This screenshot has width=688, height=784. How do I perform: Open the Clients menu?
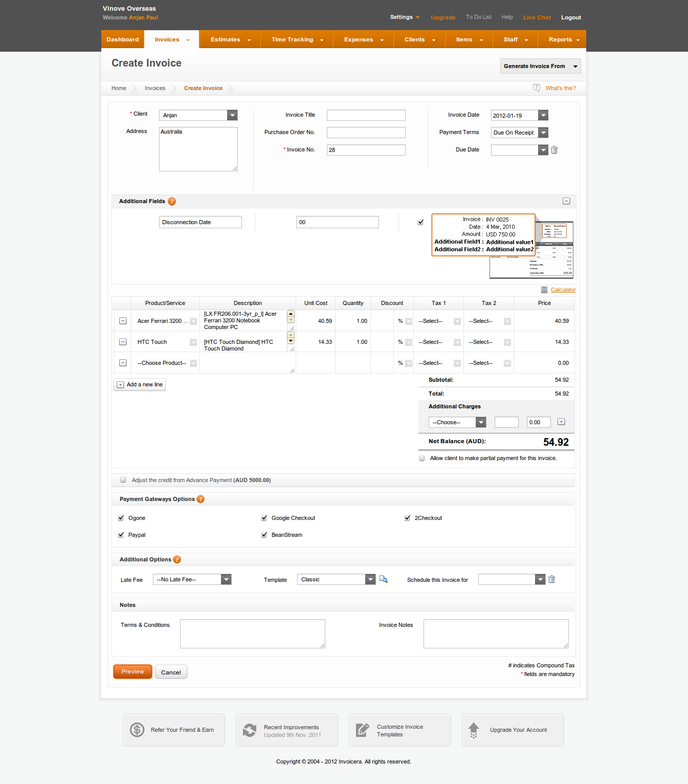pos(419,39)
